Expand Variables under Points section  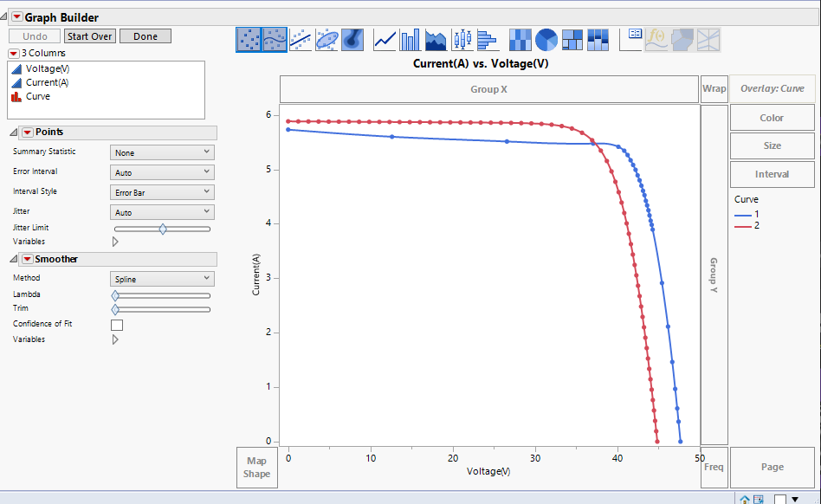pos(115,242)
